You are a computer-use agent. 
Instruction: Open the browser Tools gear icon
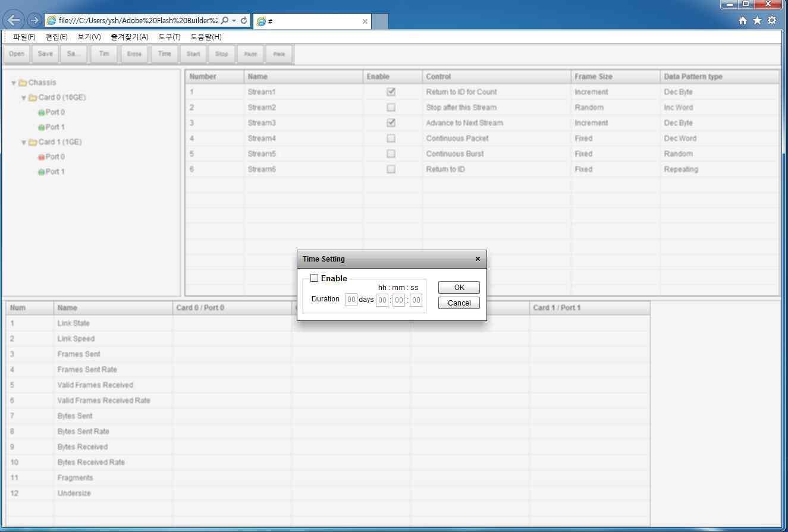[772, 21]
